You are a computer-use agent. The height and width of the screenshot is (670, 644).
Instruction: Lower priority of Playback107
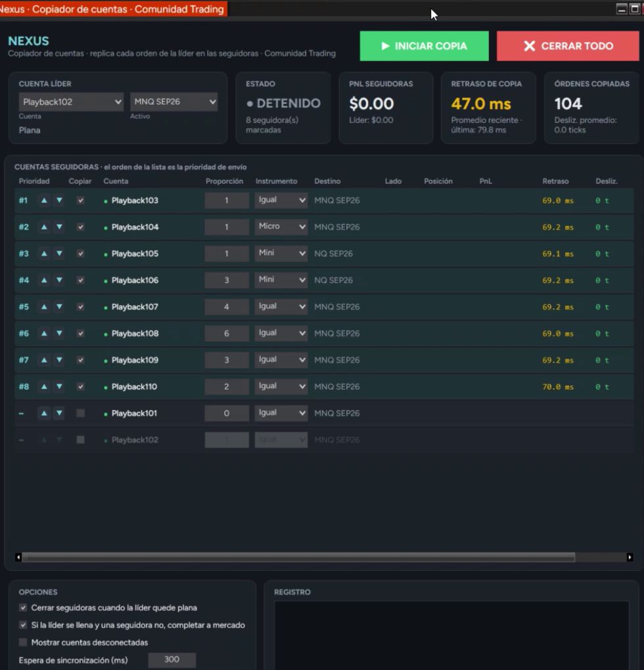(59, 307)
